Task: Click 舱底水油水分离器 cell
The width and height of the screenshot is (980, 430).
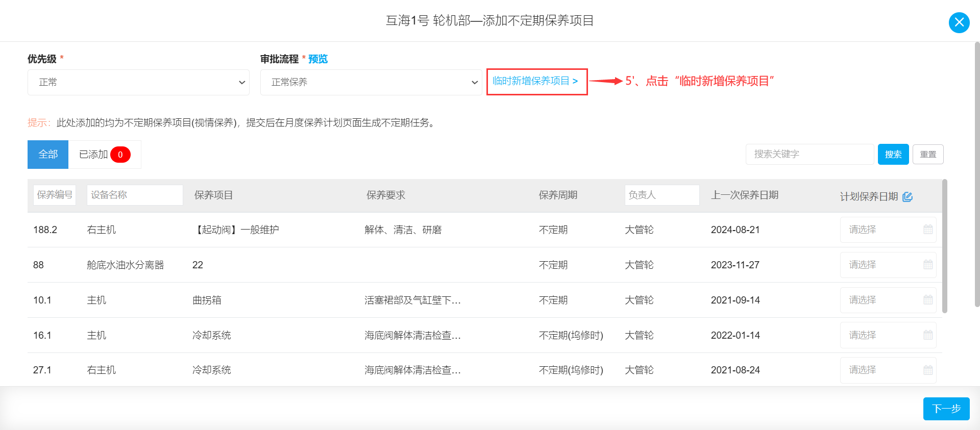Action: tap(126, 265)
